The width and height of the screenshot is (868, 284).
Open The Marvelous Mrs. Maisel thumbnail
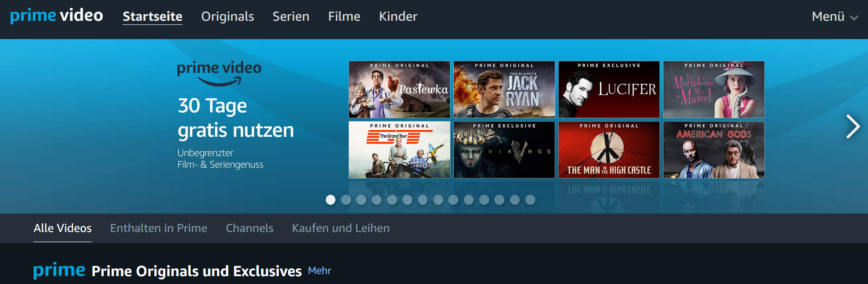[x=714, y=89]
